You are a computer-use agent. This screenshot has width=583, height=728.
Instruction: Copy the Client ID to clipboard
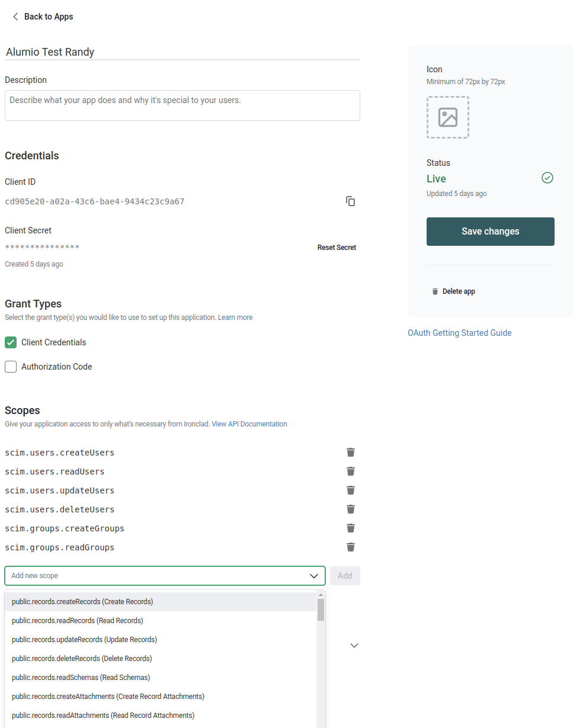click(351, 201)
